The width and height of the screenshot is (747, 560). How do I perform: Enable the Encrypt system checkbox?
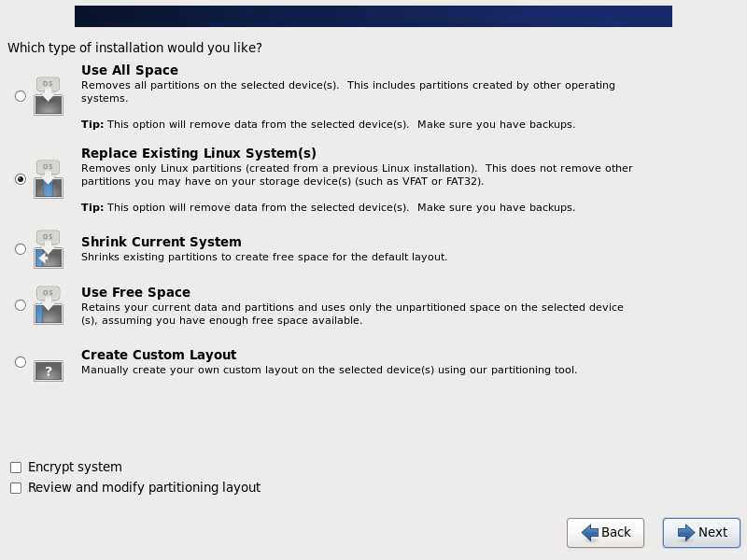coord(16,468)
